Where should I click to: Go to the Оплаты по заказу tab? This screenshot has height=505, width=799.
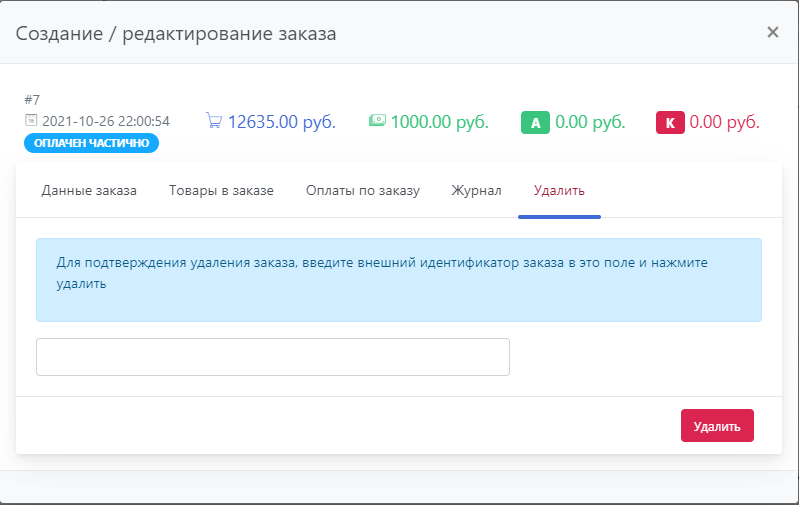(x=362, y=190)
